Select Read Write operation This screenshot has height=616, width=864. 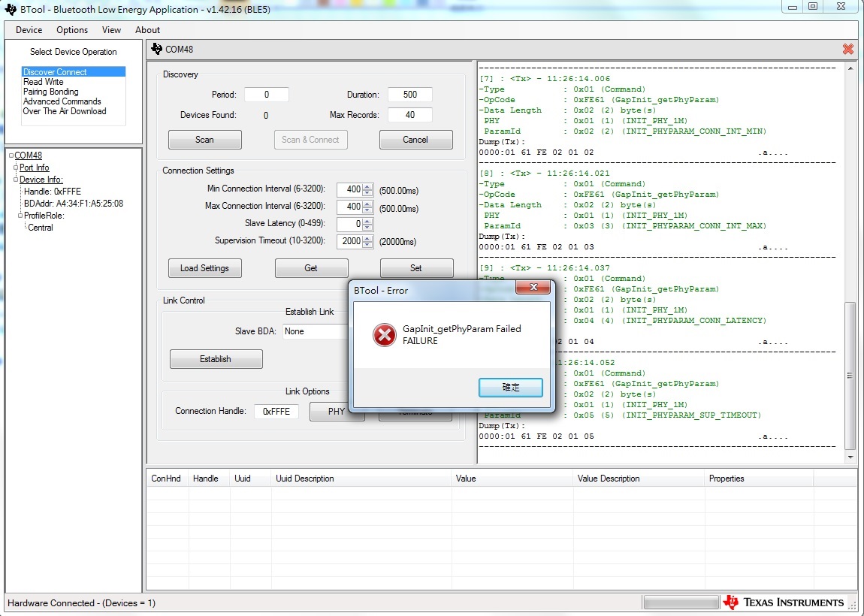(x=43, y=82)
